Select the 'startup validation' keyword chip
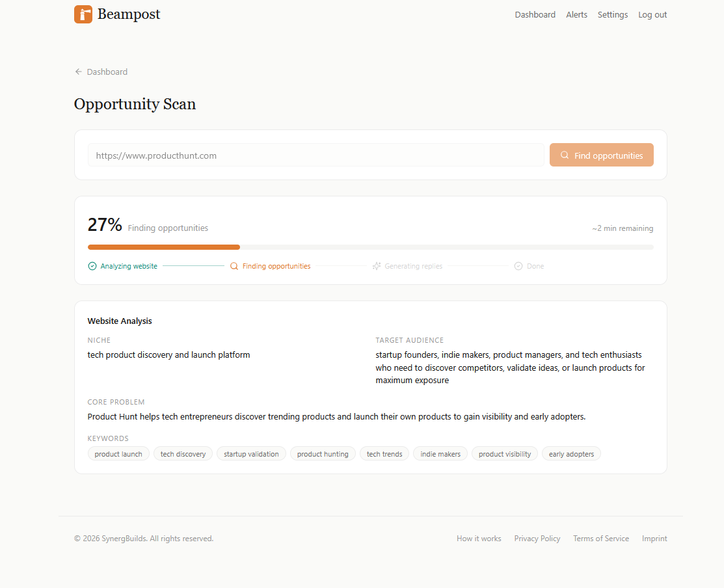The width and height of the screenshot is (724, 588). click(x=251, y=453)
